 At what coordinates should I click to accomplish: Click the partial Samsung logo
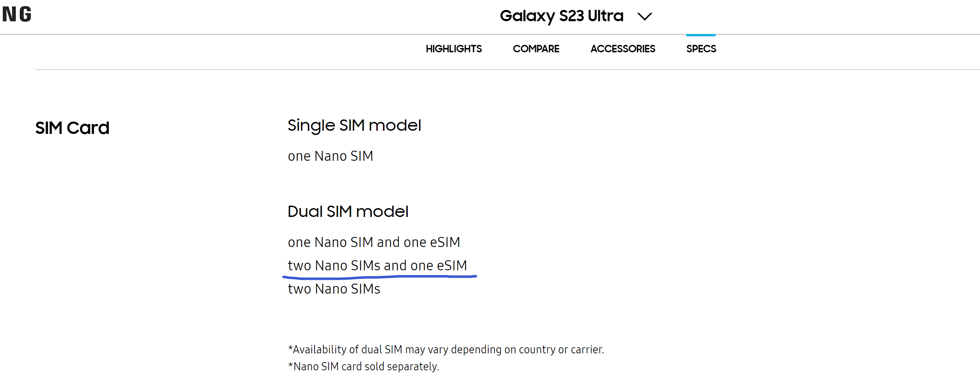pos(17,14)
